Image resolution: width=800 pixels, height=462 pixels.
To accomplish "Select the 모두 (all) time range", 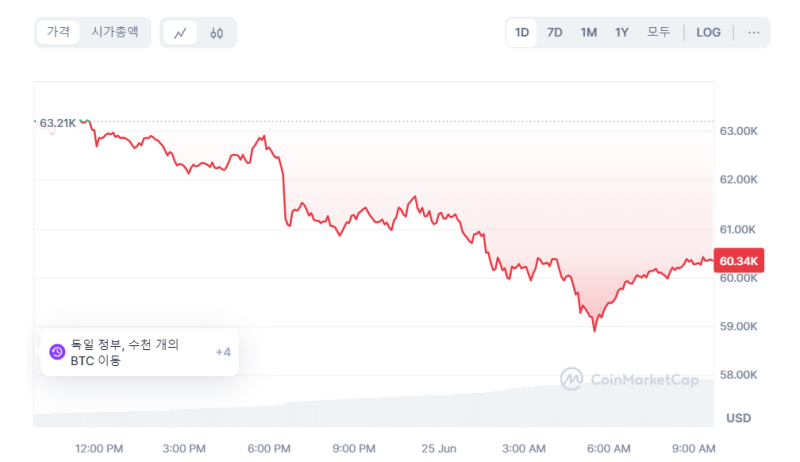I will click(658, 33).
